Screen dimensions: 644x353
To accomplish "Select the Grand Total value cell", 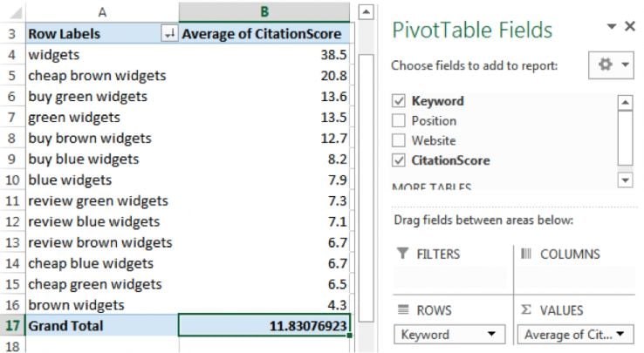I will tap(264, 326).
